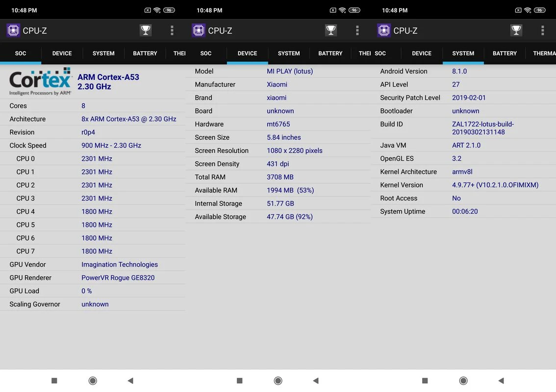
Task: Switch to SYSTEM tab in middle screen
Action: pyautogui.click(x=289, y=53)
